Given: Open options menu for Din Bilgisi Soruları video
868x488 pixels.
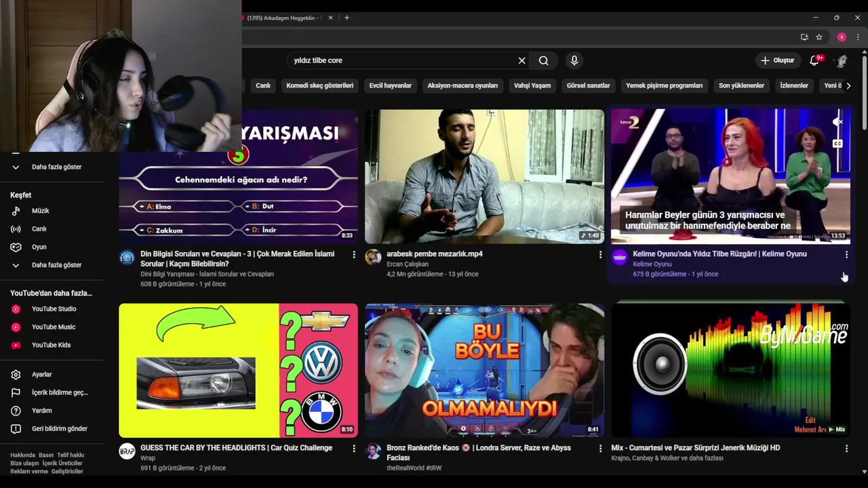Looking at the screenshot, I should point(353,254).
